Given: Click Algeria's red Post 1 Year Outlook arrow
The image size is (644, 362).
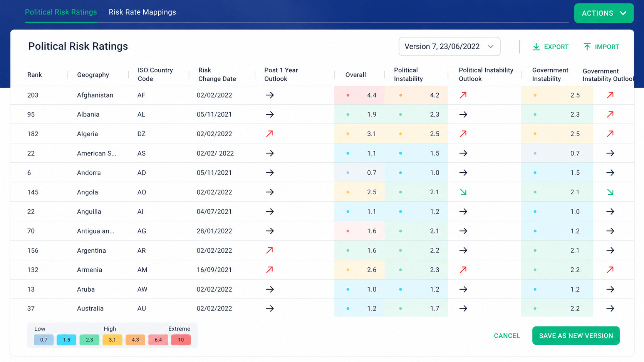Looking at the screenshot, I should tap(270, 134).
